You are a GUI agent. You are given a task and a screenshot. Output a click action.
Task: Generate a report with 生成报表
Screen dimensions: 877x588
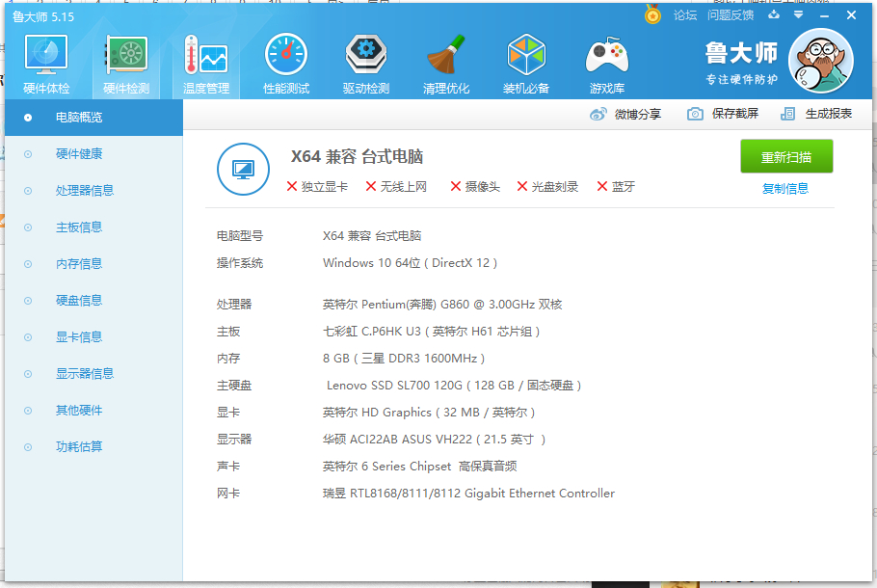coord(816,114)
